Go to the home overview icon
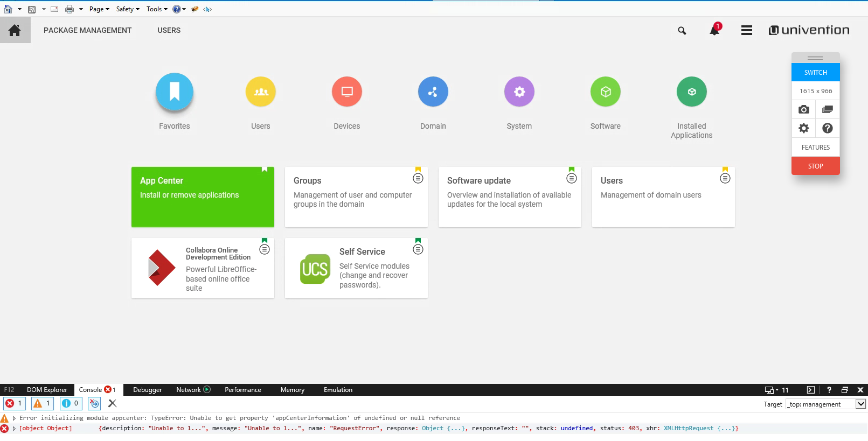 click(x=15, y=31)
